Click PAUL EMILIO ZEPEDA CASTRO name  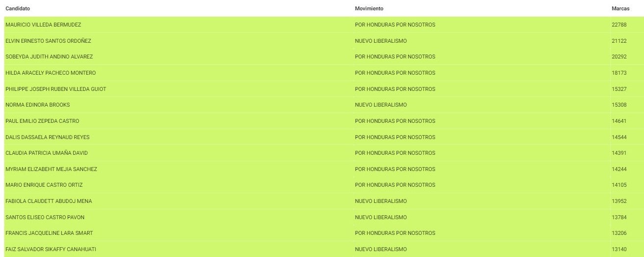coord(42,121)
